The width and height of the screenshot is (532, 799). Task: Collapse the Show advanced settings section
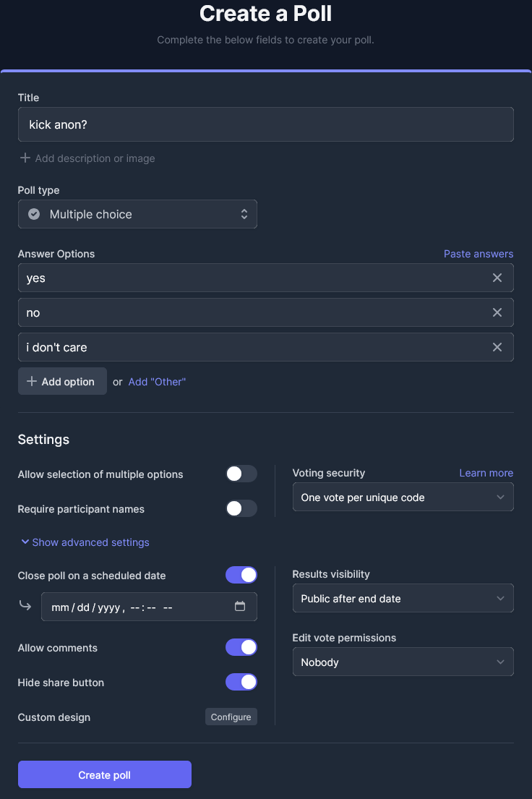[x=85, y=542]
